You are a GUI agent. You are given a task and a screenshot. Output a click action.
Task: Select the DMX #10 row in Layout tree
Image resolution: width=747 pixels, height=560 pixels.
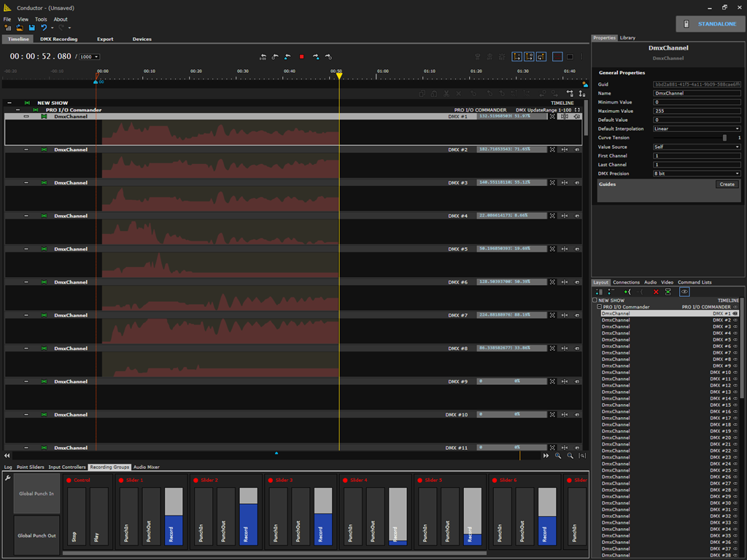click(670, 373)
